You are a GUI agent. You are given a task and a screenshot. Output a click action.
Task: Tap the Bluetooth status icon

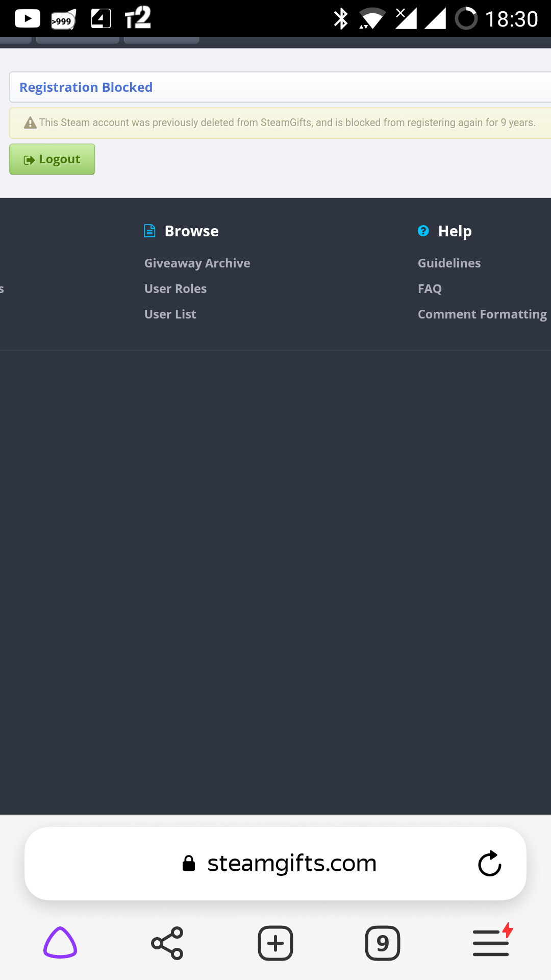pyautogui.click(x=341, y=19)
